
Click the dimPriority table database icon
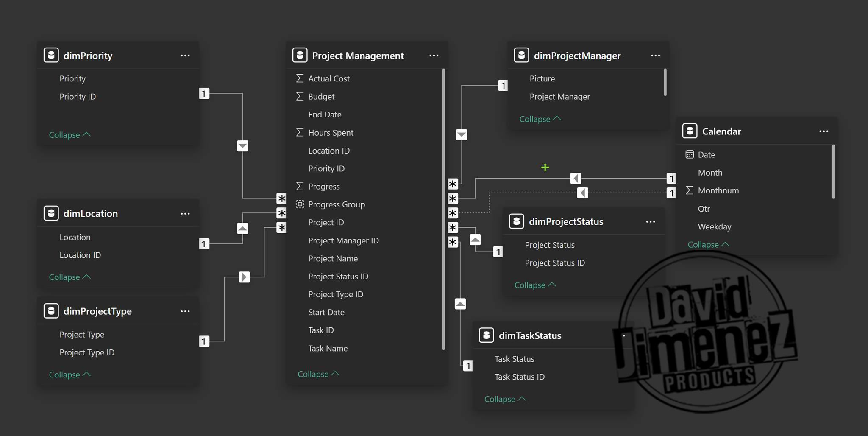click(x=51, y=56)
